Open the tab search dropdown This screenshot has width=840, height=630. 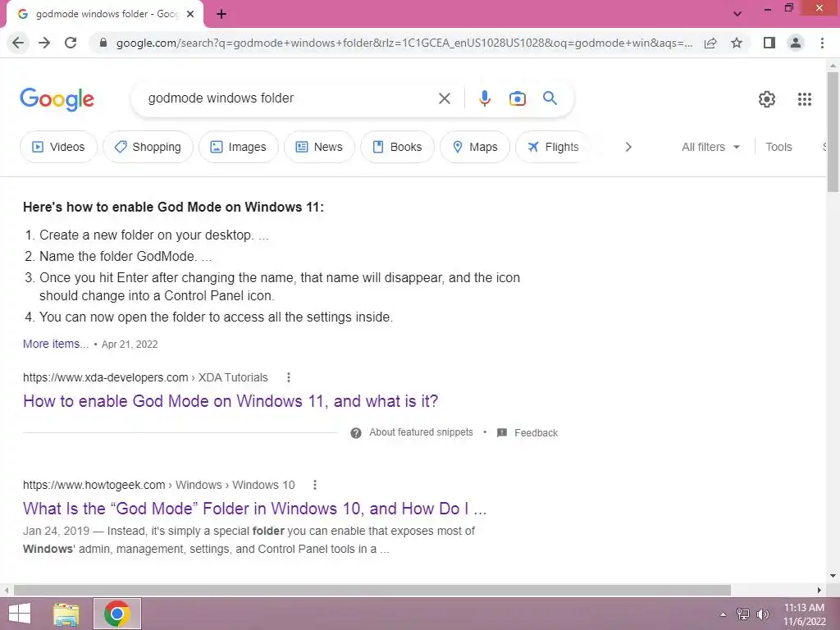tap(737, 14)
